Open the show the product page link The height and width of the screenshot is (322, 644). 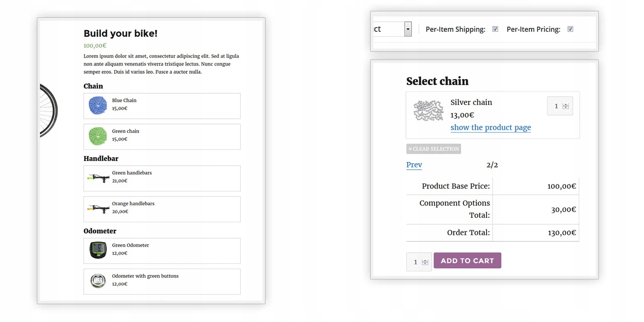(x=491, y=127)
